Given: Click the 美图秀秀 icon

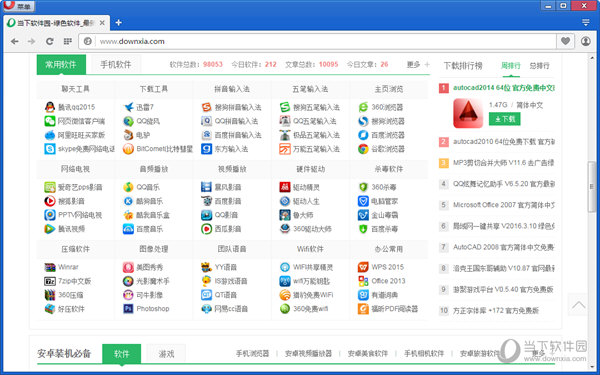Looking at the screenshot, I should (x=128, y=267).
